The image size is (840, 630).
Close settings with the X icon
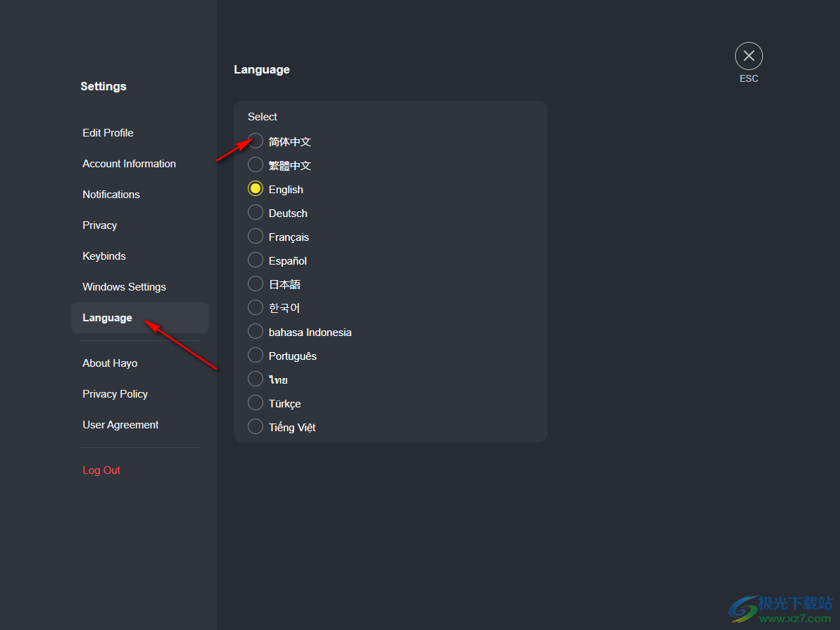[749, 56]
